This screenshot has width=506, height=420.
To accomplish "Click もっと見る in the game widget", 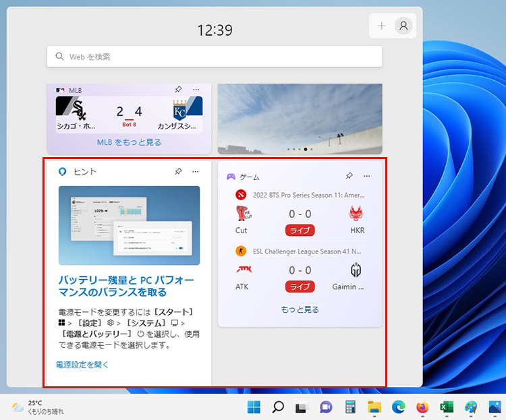I will pos(300,310).
